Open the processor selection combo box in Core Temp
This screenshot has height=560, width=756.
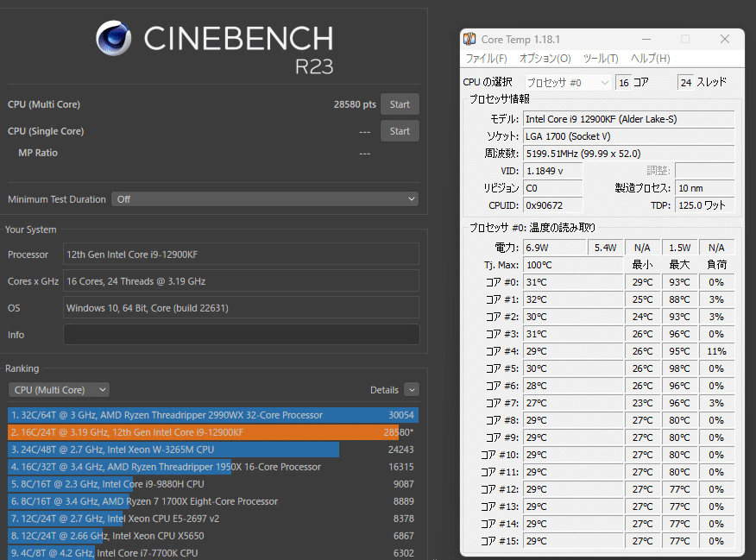point(568,83)
